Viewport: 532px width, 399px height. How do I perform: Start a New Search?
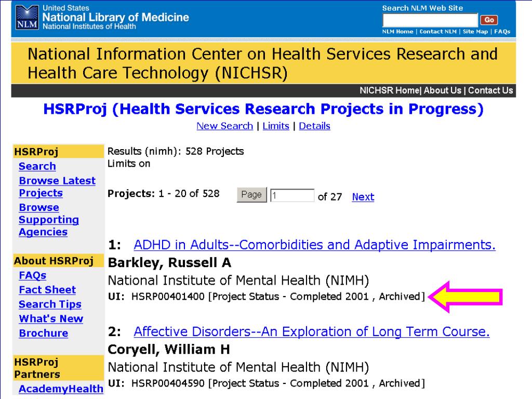click(x=224, y=126)
